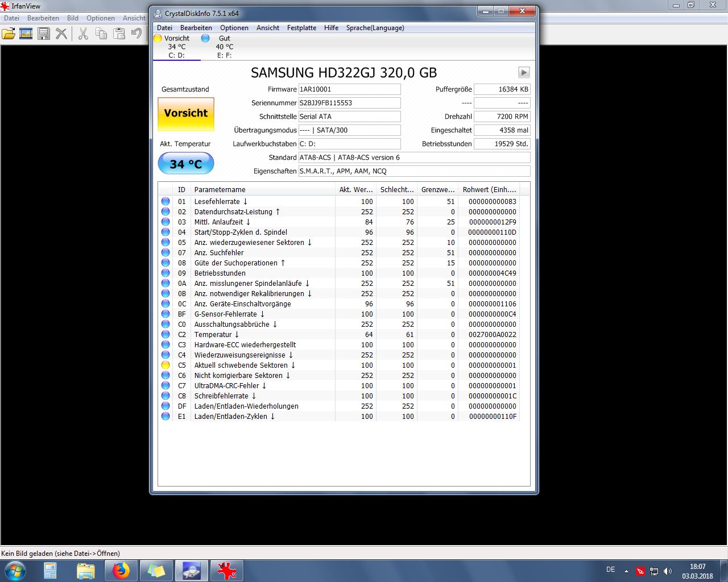Click the Eigenschaften S.M.A.R.T. field

tap(415, 171)
